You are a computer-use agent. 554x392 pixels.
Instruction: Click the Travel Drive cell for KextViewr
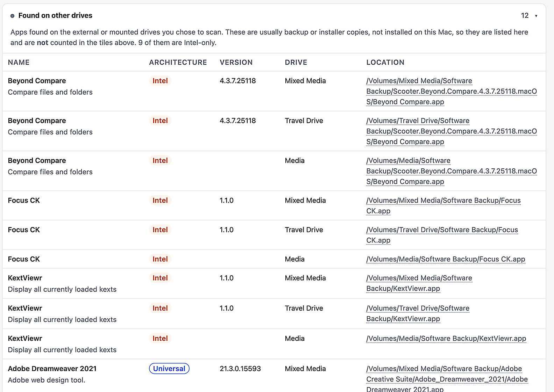(x=304, y=308)
